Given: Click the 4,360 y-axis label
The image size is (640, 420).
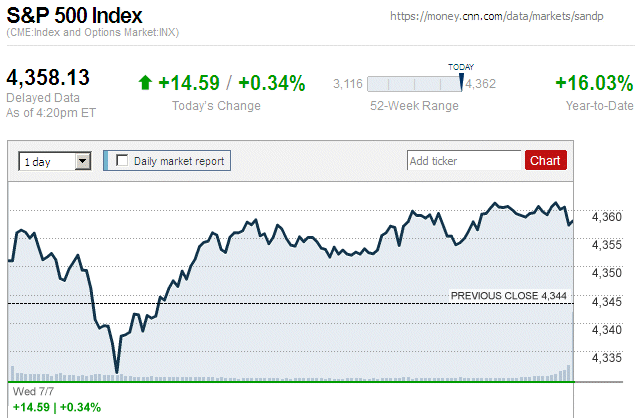Looking at the screenshot, I should point(607,217).
